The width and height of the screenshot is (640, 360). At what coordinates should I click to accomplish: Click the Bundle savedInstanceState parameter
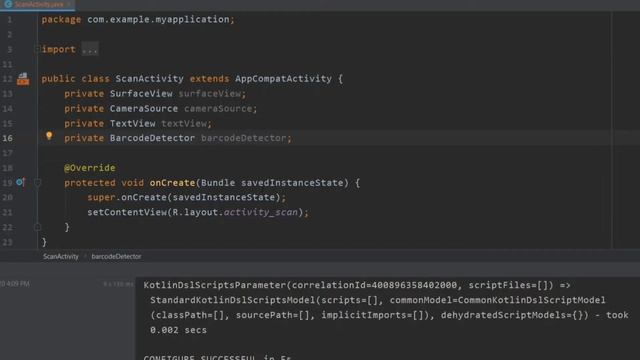click(272, 182)
